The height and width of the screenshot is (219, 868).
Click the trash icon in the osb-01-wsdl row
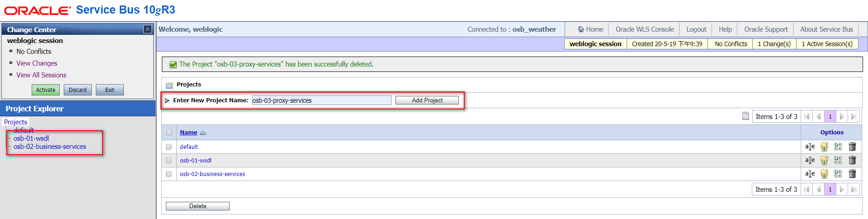(852, 160)
